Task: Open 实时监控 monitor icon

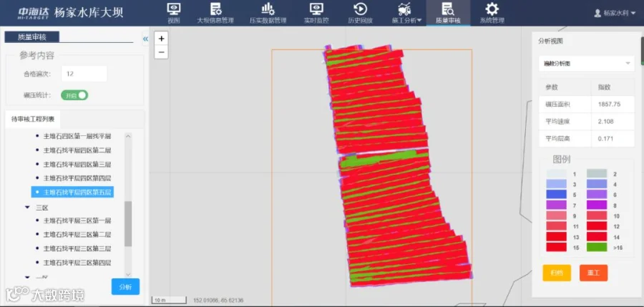Action: [x=316, y=9]
